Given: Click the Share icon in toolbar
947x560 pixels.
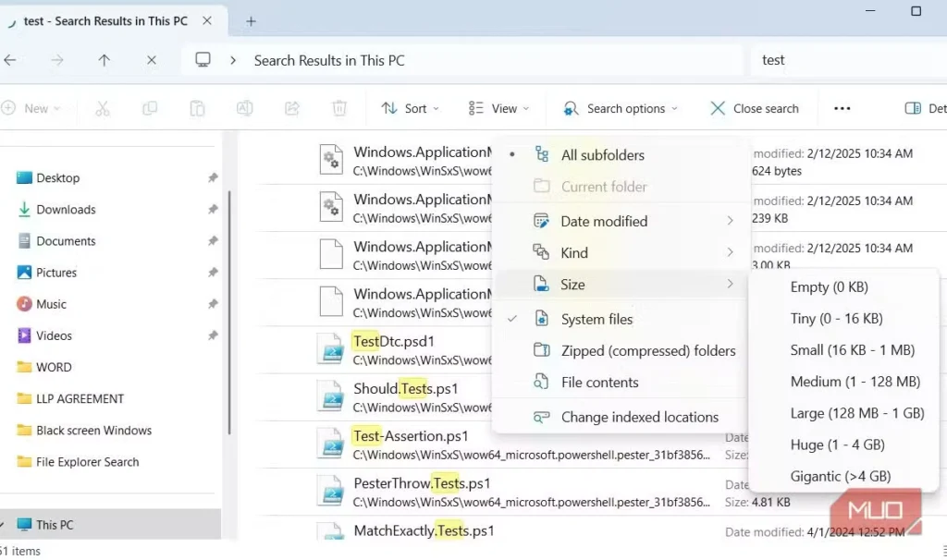Looking at the screenshot, I should (x=292, y=108).
